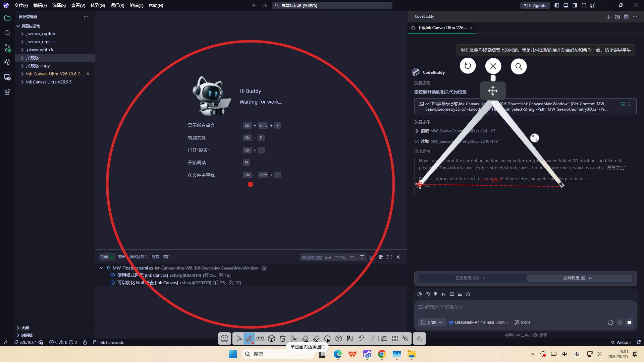Click the 打开 Agents button
This screenshot has height=362, width=644.
535,5
